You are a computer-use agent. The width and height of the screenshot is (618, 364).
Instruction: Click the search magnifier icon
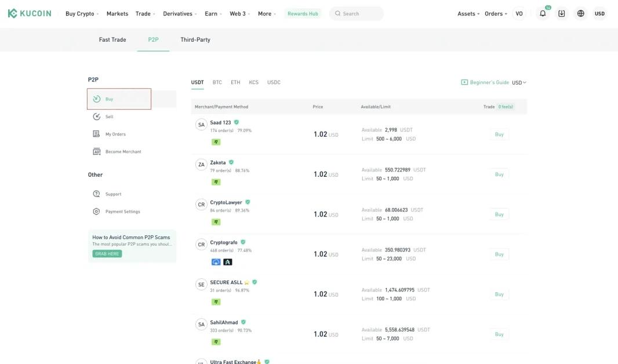[x=338, y=13]
